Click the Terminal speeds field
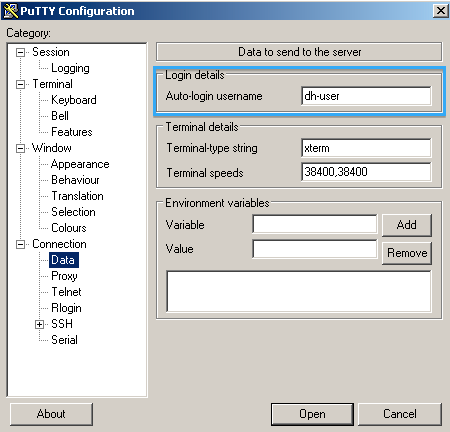This screenshot has height=432, width=450. point(366,172)
